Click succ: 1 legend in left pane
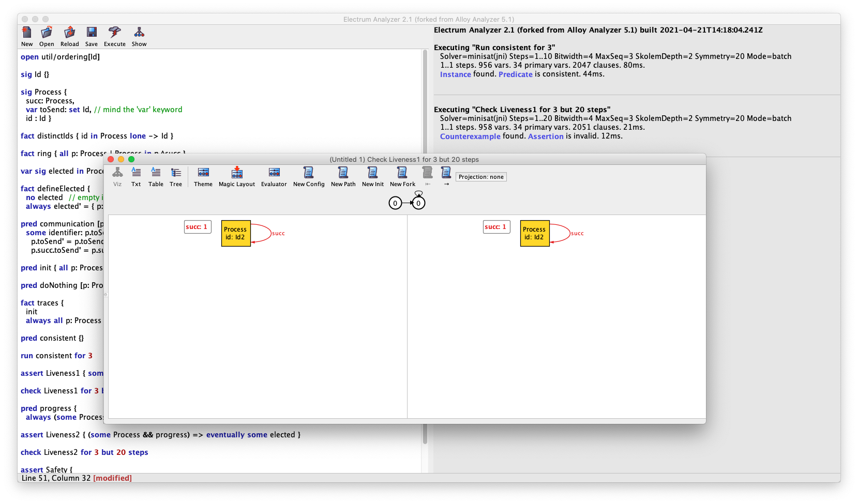This screenshot has height=504, width=858. 198,227
